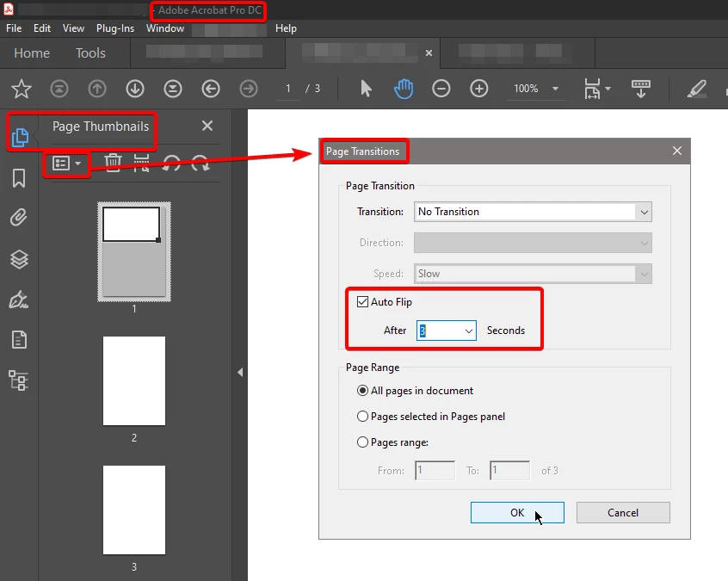Confirm with the OK button
This screenshot has height=581, width=728.
(517, 513)
